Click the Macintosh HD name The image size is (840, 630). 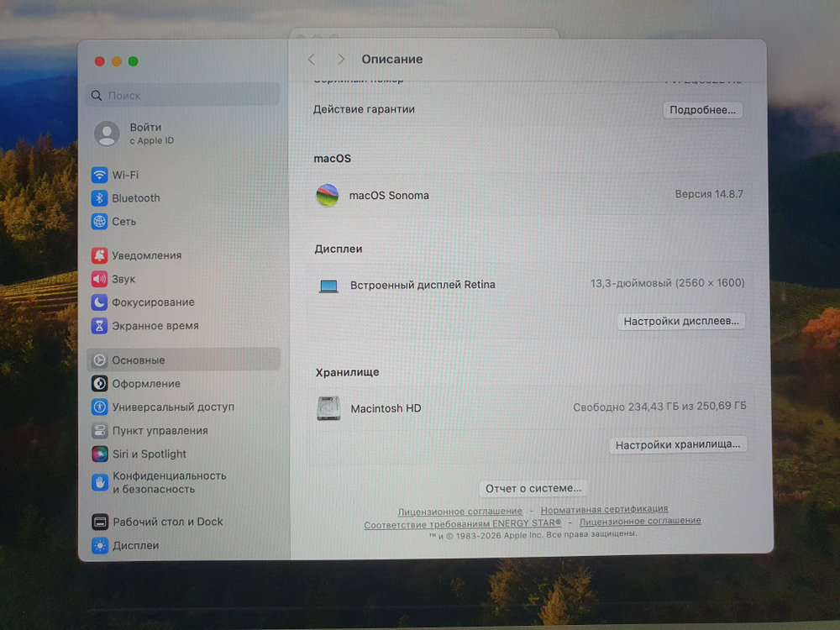(x=386, y=408)
